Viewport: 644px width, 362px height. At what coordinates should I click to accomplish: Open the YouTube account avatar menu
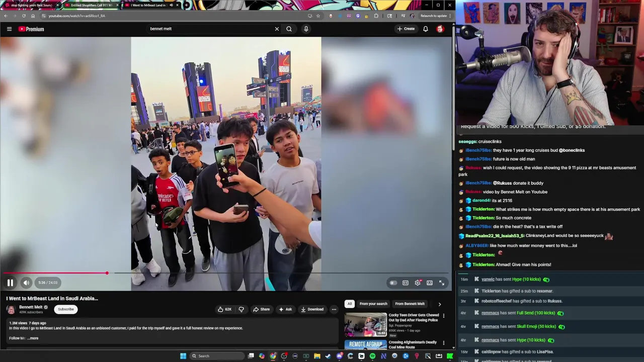(440, 29)
